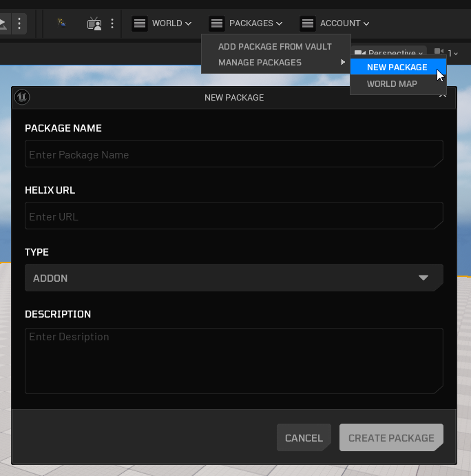
Task: Open the play options three-dot menu
Action: pyautogui.click(x=19, y=23)
